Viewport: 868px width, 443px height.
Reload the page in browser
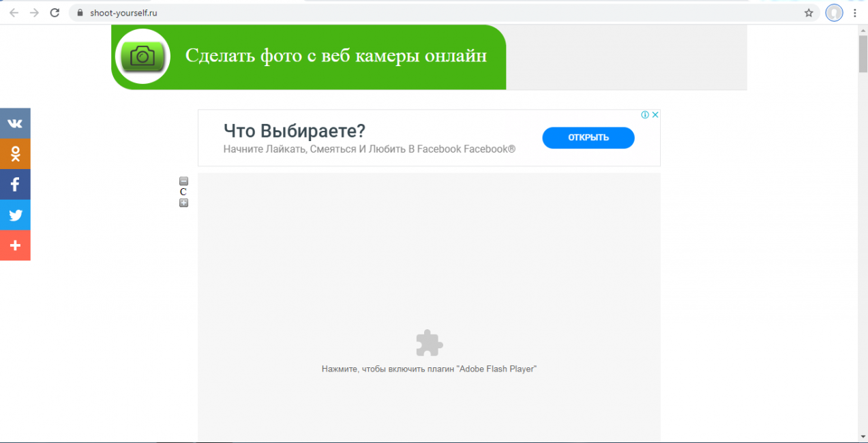click(55, 12)
